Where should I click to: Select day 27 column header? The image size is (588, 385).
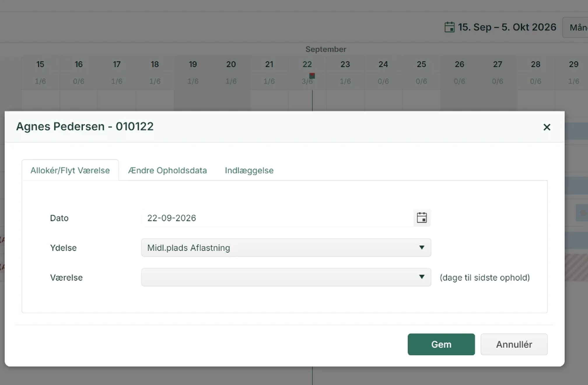(x=498, y=64)
